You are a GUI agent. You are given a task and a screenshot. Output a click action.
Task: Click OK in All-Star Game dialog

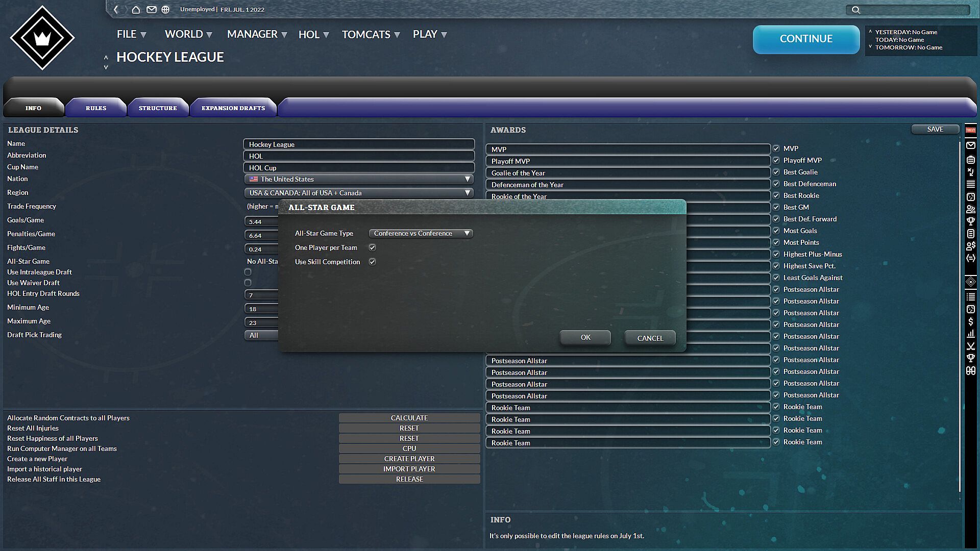click(x=585, y=338)
